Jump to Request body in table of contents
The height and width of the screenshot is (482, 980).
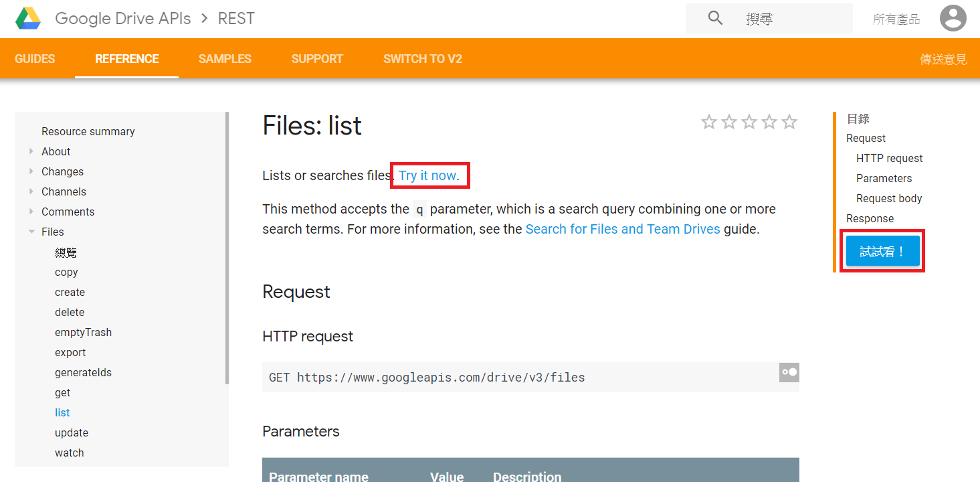(x=889, y=198)
